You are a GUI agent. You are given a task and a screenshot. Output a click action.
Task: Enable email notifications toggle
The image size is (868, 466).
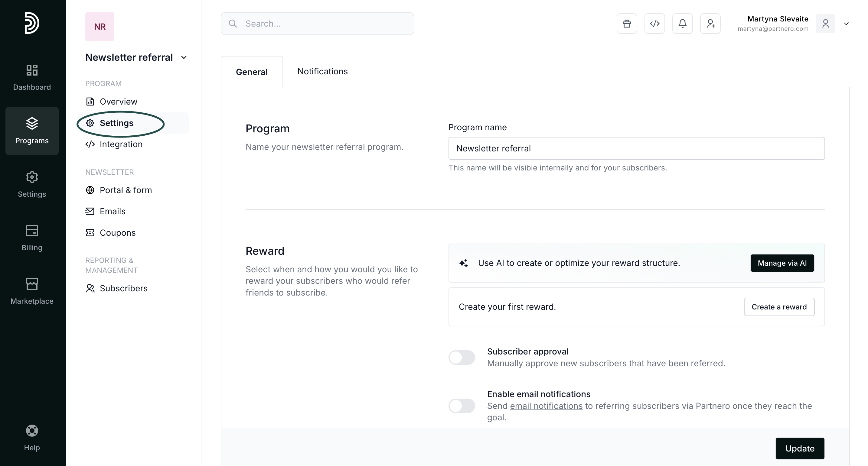point(462,406)
